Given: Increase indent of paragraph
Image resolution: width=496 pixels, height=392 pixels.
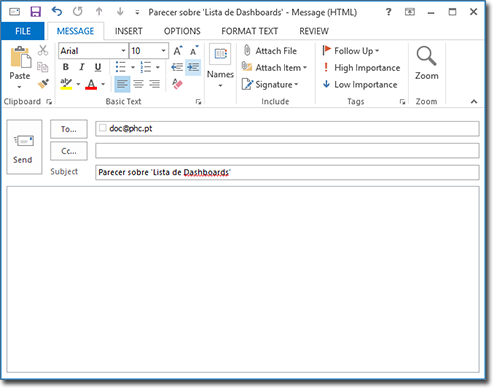Looking at the screenshot, I should pos(193,67).
